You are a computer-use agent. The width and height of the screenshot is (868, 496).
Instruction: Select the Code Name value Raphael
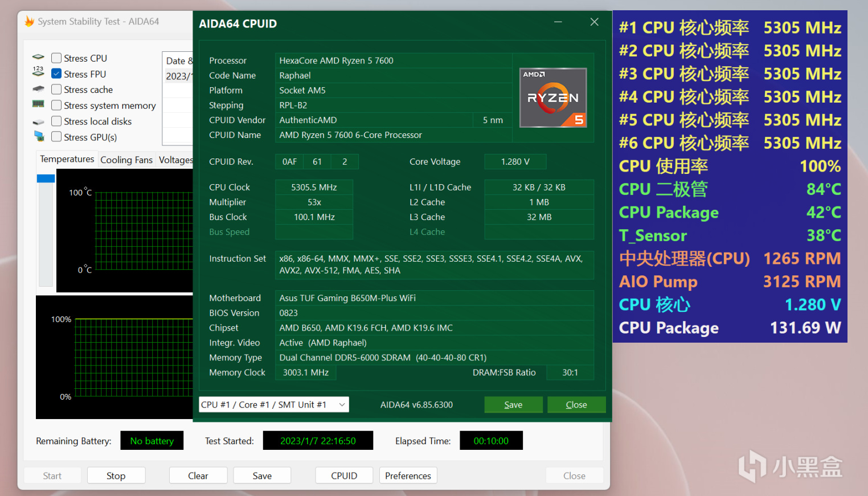394,75
